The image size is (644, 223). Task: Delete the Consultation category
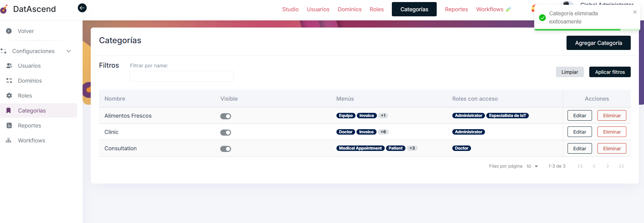[x=611, y=149]
